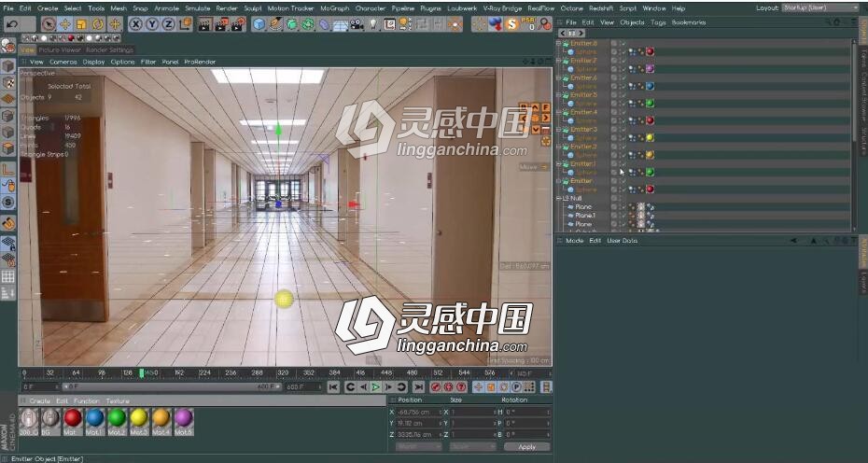Collapse the Emitter.6 tree node
Screen dimensions: 868x463
click(558, 78)
